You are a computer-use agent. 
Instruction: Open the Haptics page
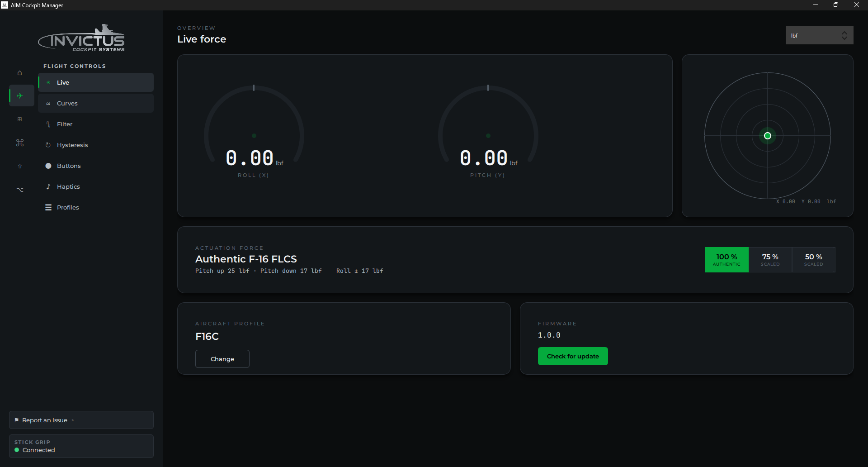coord(96,186)
